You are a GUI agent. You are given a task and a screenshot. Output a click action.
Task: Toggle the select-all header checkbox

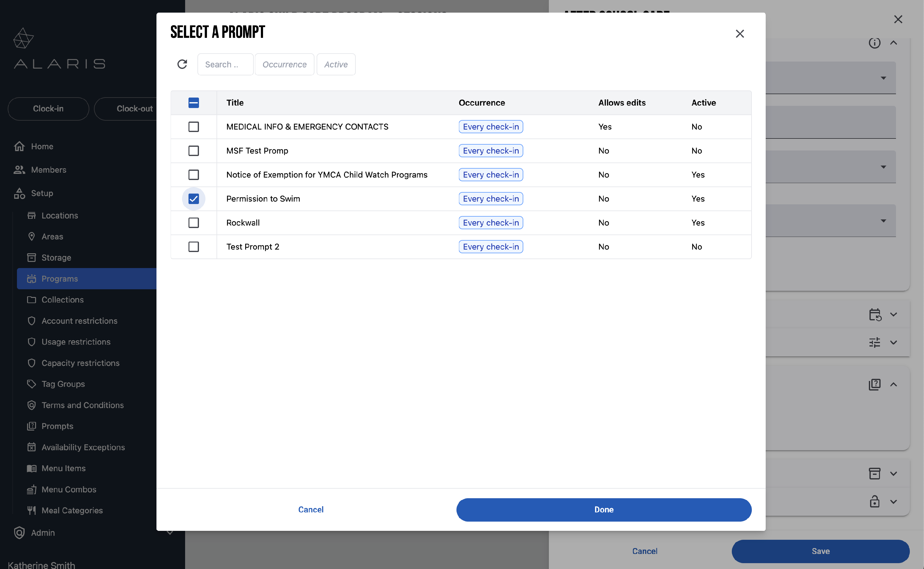(193, 103)
